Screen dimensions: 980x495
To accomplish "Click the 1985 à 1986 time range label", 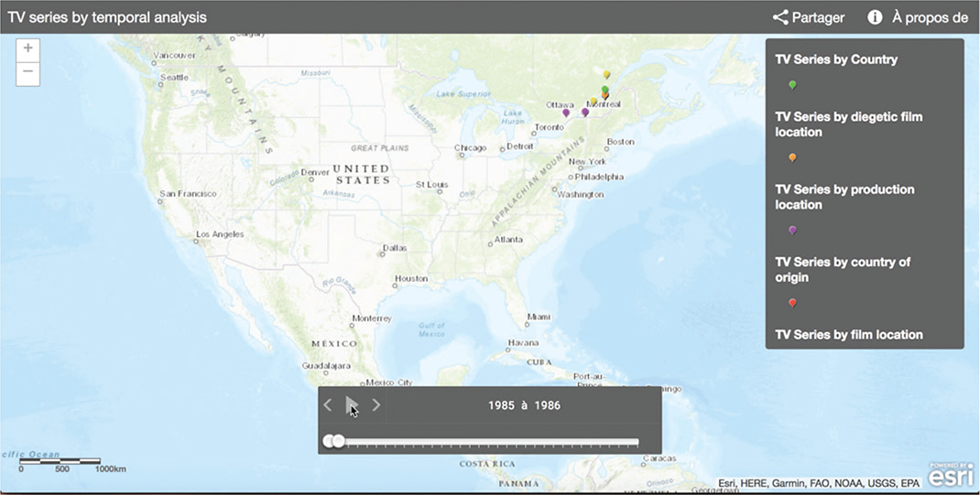I will coord(524,405).
